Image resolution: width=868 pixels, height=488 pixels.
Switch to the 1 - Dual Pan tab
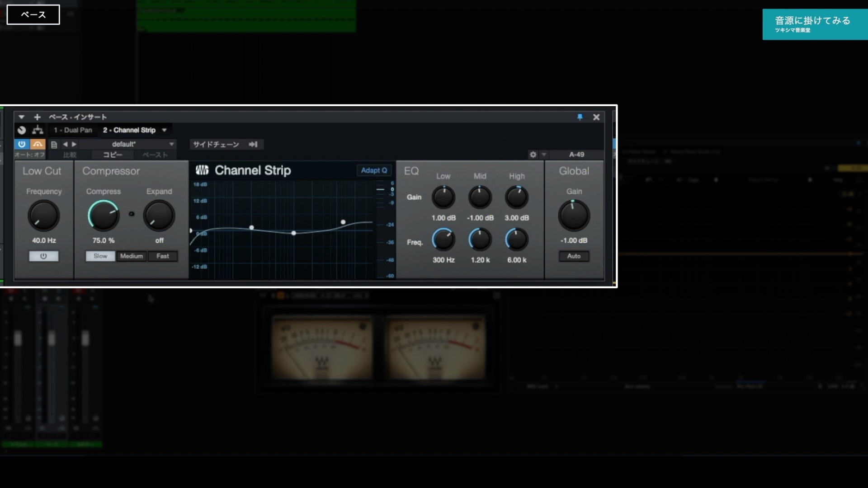point(73,130)
